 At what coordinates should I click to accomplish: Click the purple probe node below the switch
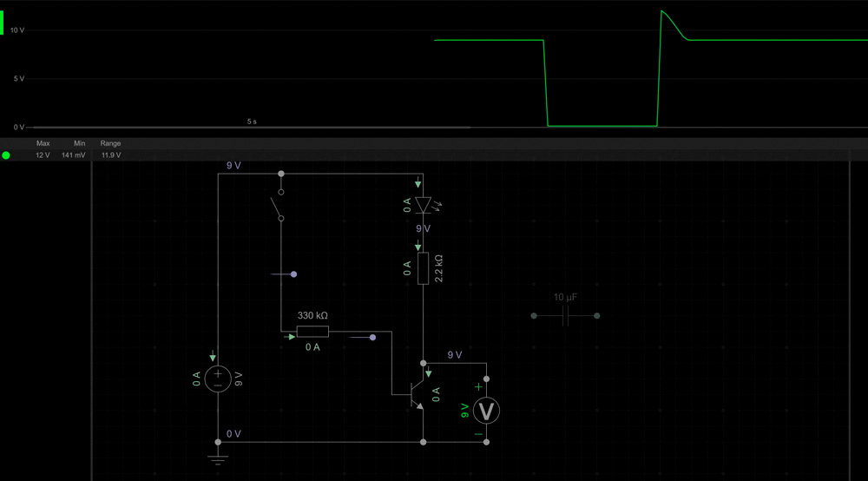[293, 274]
